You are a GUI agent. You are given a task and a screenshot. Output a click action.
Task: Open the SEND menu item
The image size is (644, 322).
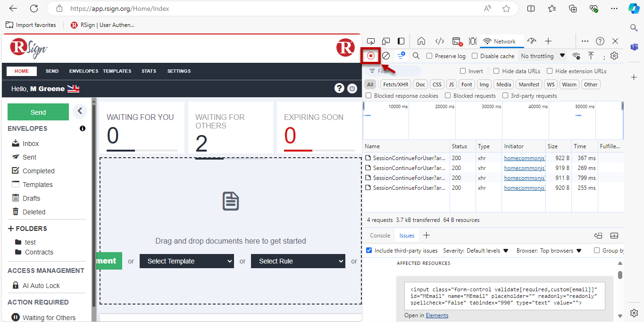52,71
